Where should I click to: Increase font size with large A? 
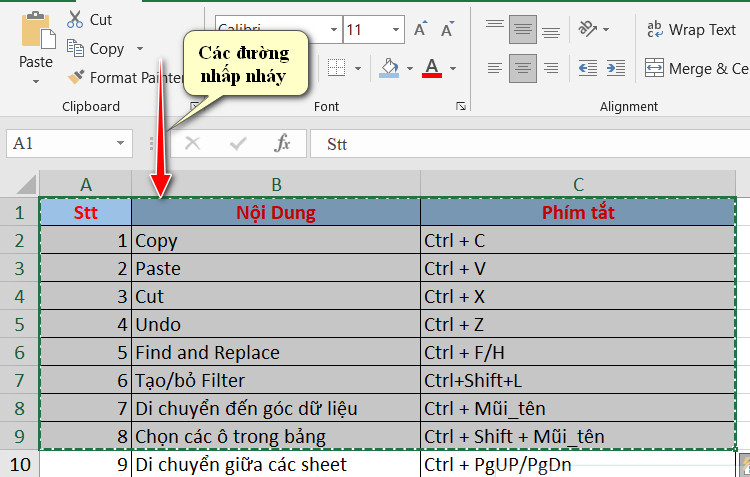pyautogui.click(x=420, y=29)
